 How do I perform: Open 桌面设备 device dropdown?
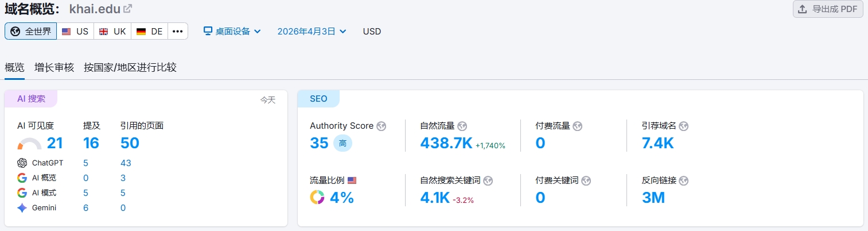point(232,32)
